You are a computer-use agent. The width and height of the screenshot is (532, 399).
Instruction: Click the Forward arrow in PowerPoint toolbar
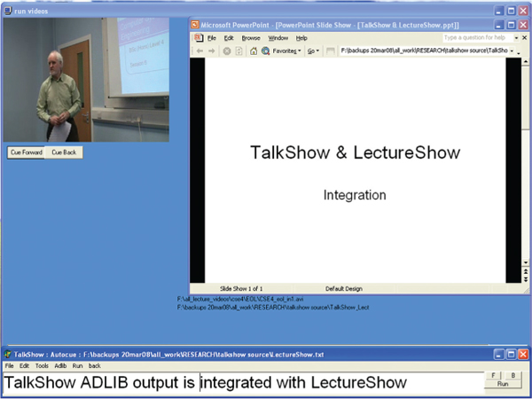pos(213,51)
